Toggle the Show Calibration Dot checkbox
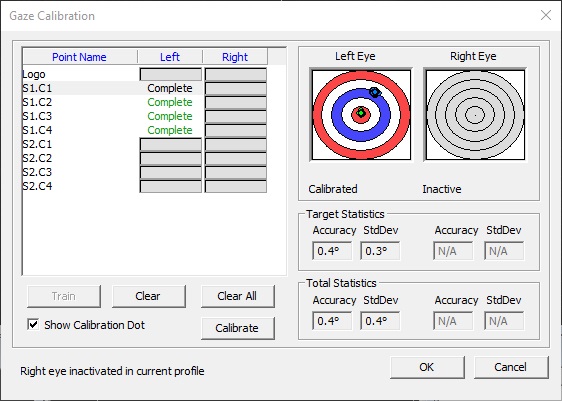This screenshot has width=562, height=401. [x=33, y=325]
